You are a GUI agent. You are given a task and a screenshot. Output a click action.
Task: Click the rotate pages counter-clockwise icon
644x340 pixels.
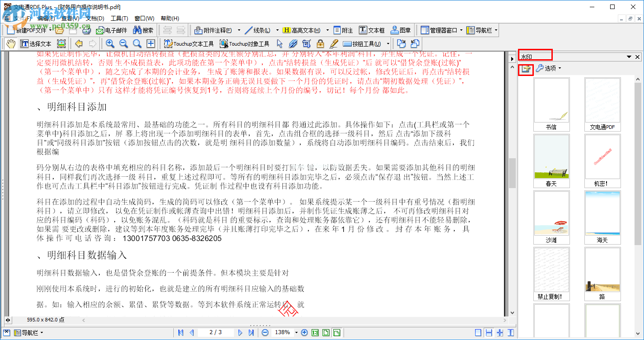click(415, 44)
